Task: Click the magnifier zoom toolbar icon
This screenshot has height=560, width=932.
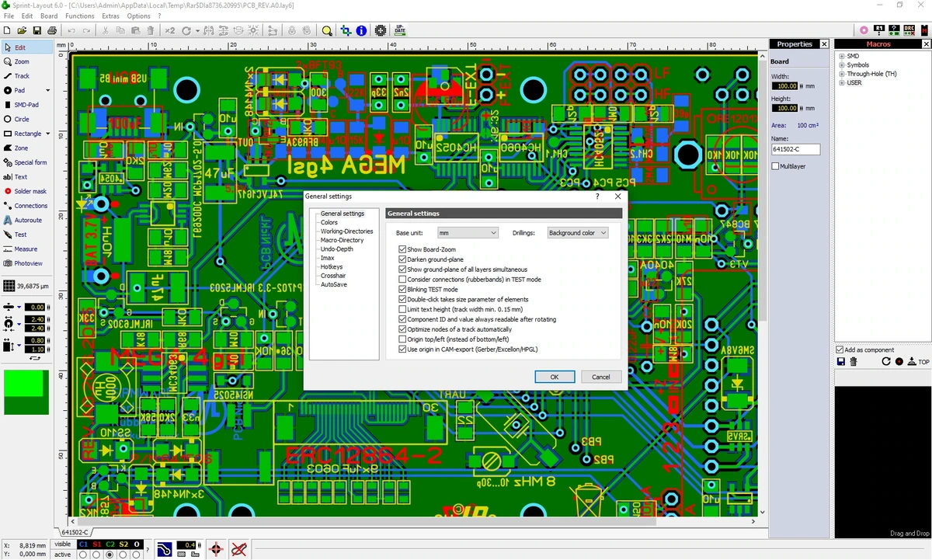Action: [327, 30]
